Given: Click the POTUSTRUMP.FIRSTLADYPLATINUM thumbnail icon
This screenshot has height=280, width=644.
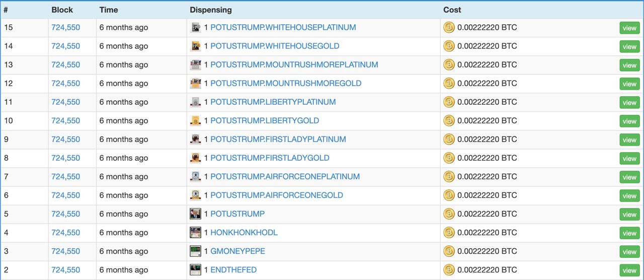Looking at the screenshot, I should pyautogui.click(x=196, y=139).
